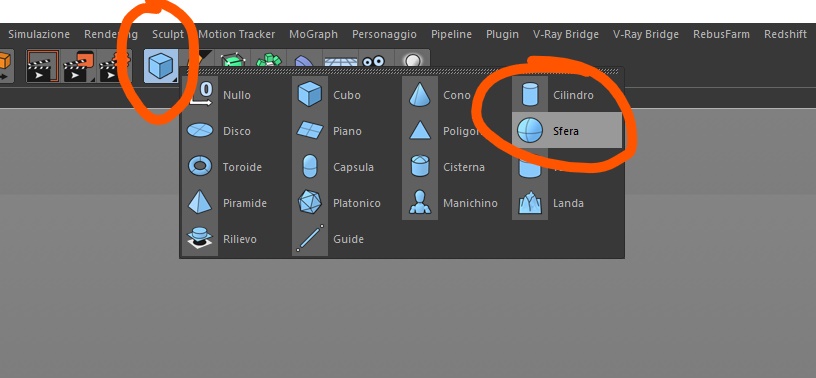Create a Landa landscape object
The height and width of the screenshot is (378, 816).
coord(567,203)
